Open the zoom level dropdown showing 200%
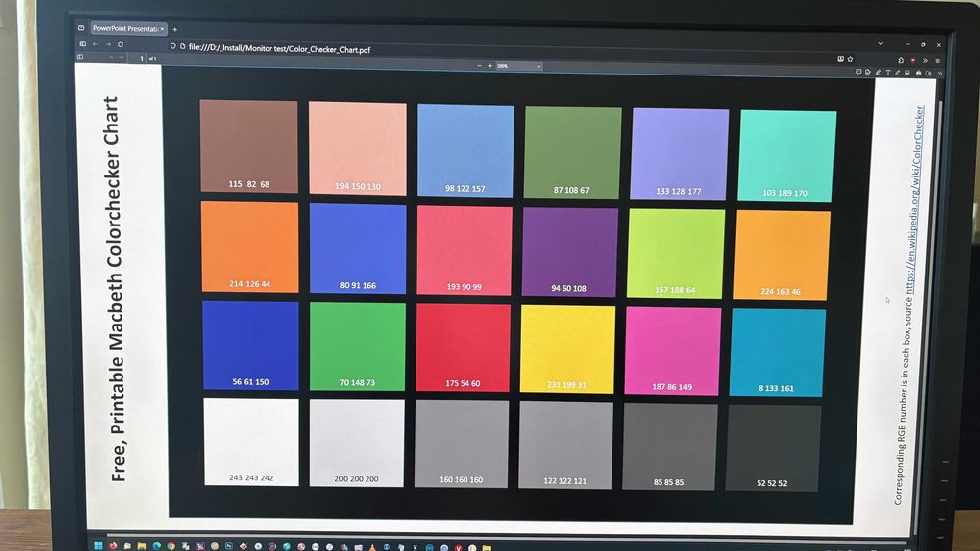The height and width of the screenshot is (551, 980). (x=518, y=66)
